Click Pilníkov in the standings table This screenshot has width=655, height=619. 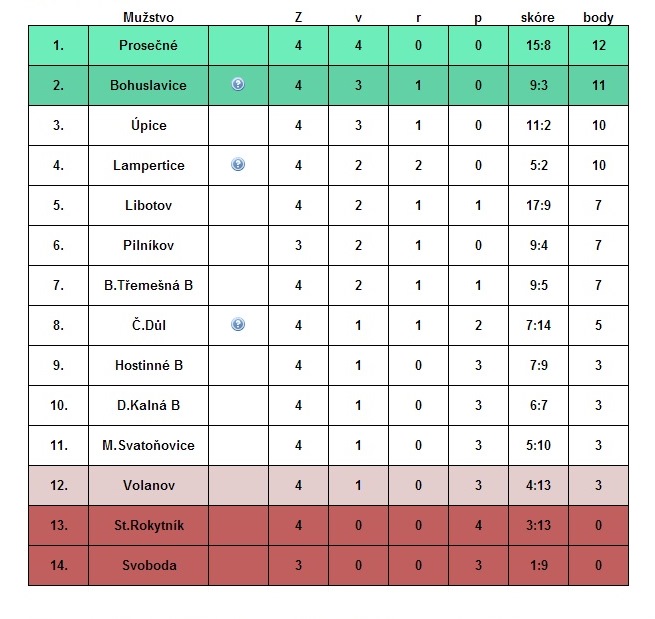pos(148,245)
